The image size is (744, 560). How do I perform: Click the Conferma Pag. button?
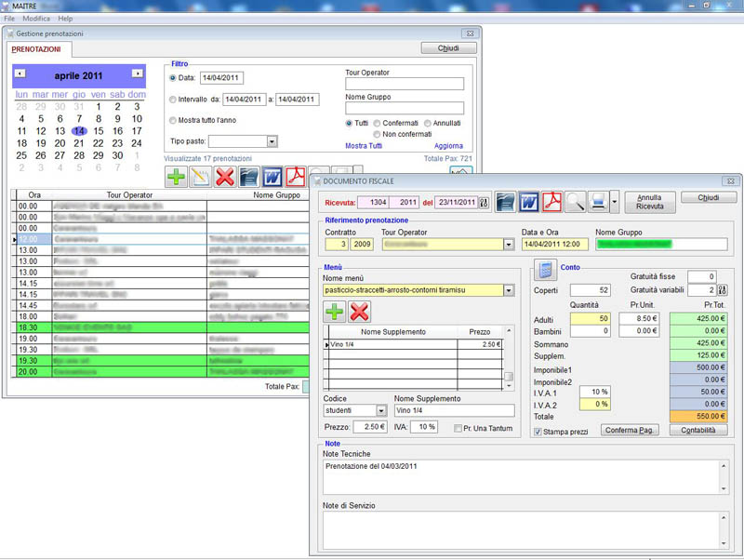[x=630, y=430]
